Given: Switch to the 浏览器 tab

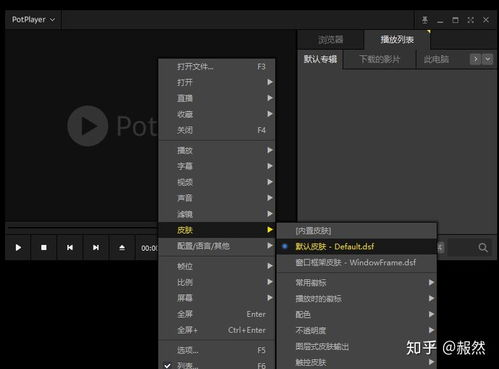Looking at the screenshot, I should (x=330, y=40).
